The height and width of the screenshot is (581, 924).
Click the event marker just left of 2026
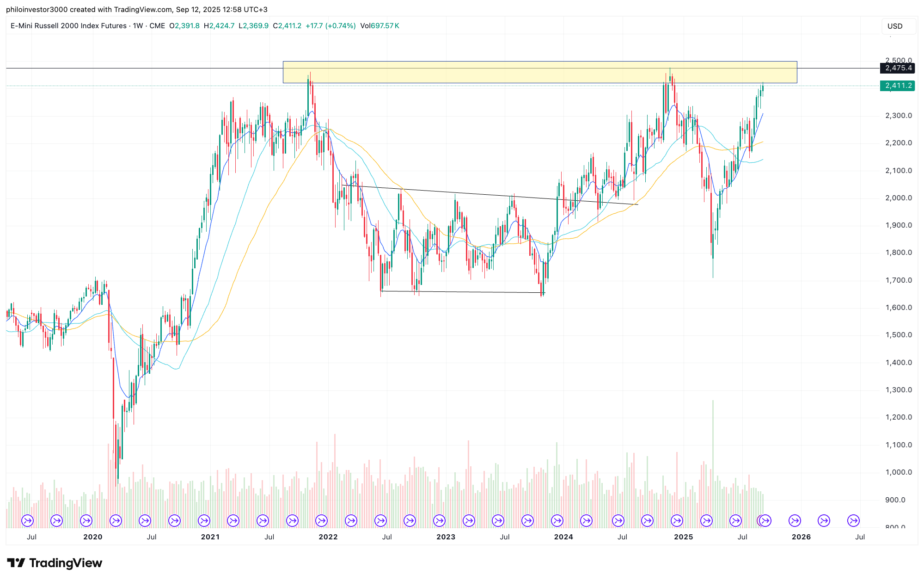[x=795, y=521]
